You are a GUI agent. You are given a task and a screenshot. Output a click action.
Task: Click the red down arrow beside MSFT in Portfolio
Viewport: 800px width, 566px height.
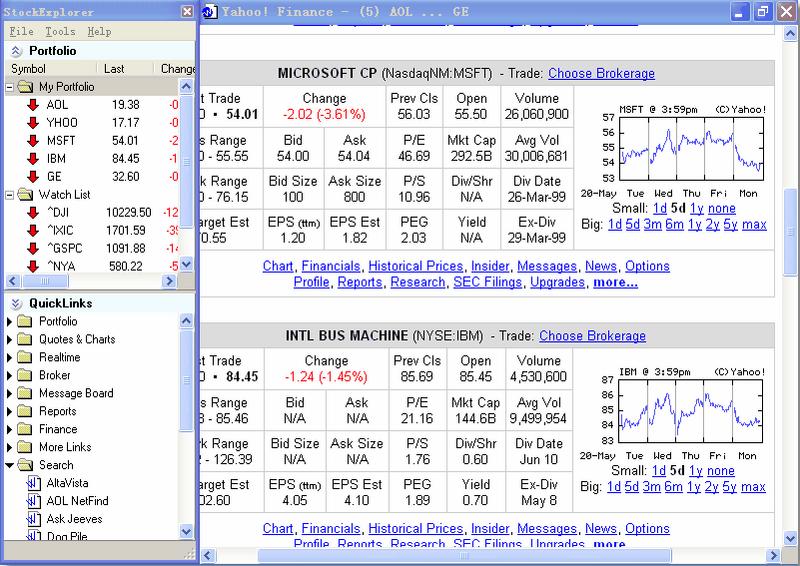[x=33, y=141]
